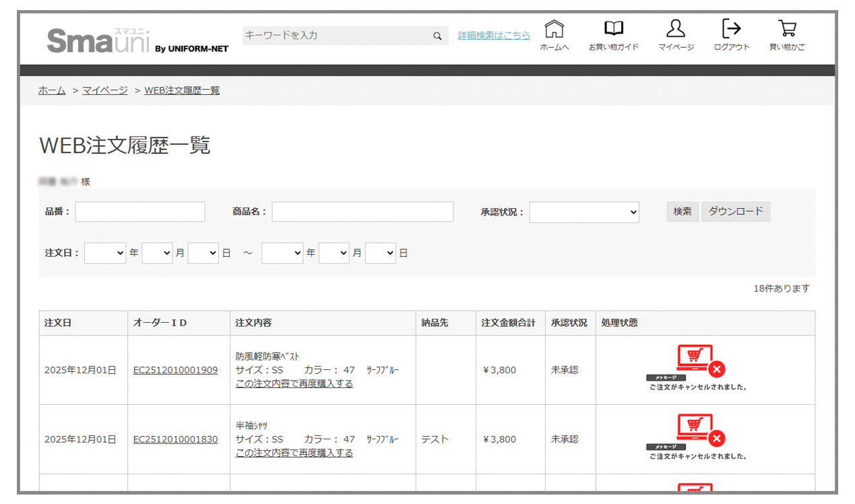855x504 pixels.
Task: Click the logout arrow icon
Action: coord(731,29)
